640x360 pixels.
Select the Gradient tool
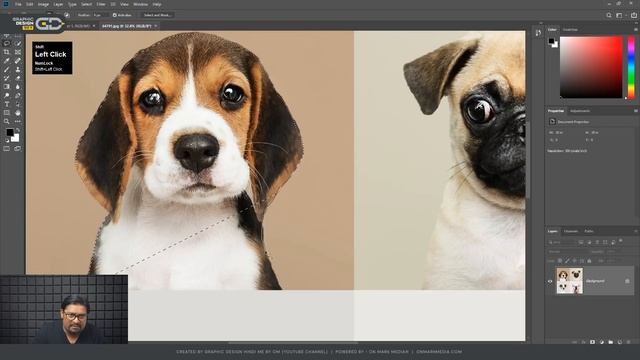[7, 87]
